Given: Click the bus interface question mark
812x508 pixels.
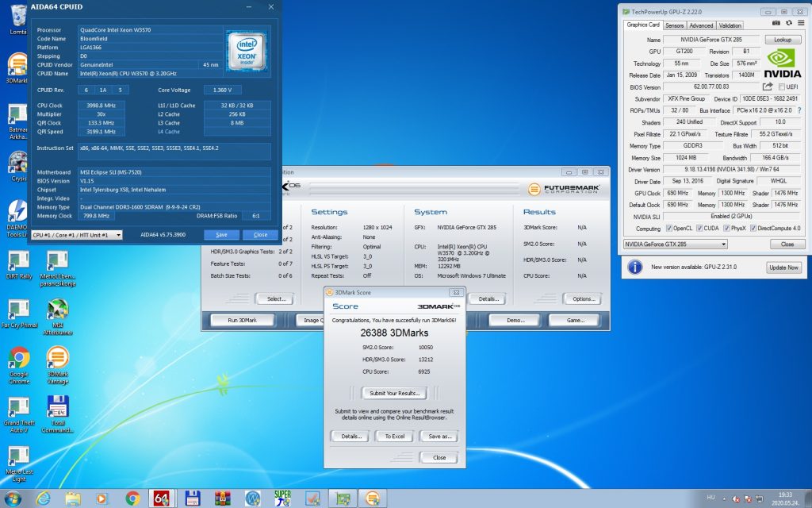Looking at the screenshot, I should pos(799,110).
